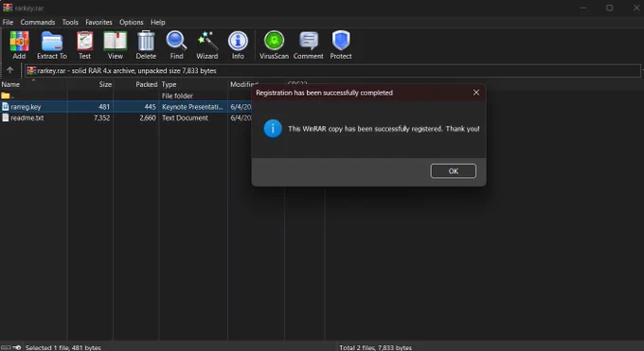This screenshot has width=644, height=351.
Task: Click the 'Text Document' type cell
Action: coord(185,118)
